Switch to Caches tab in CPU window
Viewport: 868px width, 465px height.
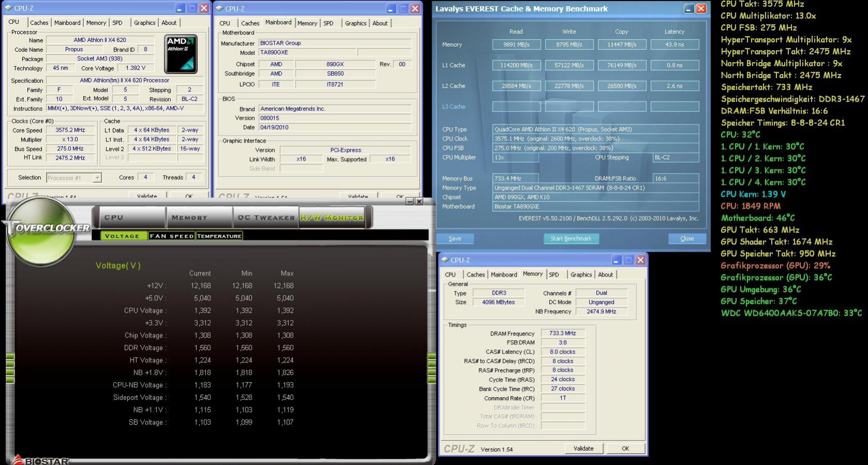coord(39,23)
